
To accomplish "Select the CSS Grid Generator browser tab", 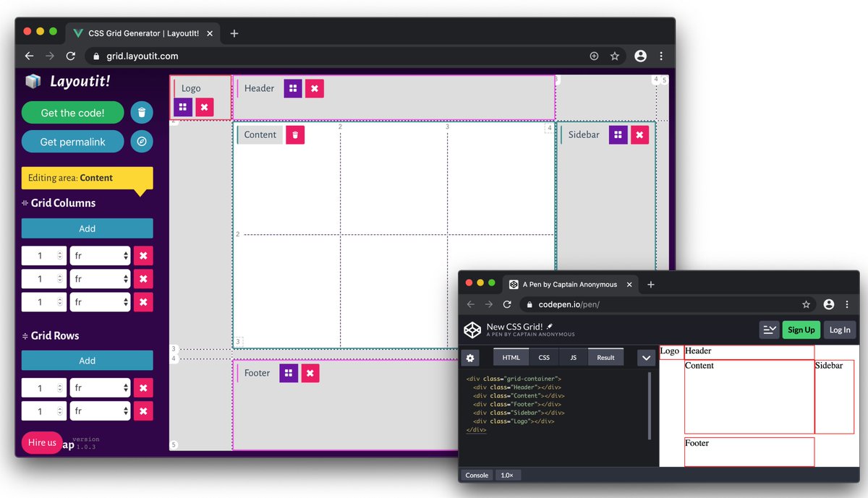I will 144,33.
